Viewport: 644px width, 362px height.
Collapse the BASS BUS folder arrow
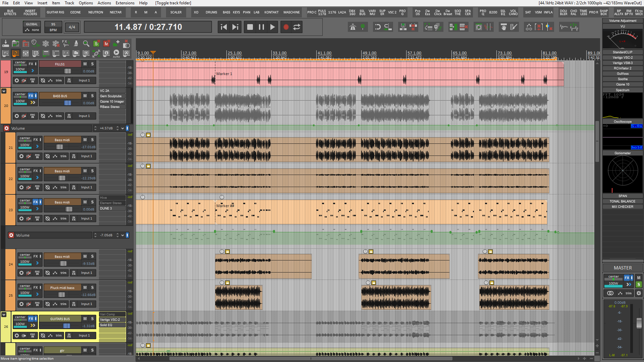tap(4, 91)
